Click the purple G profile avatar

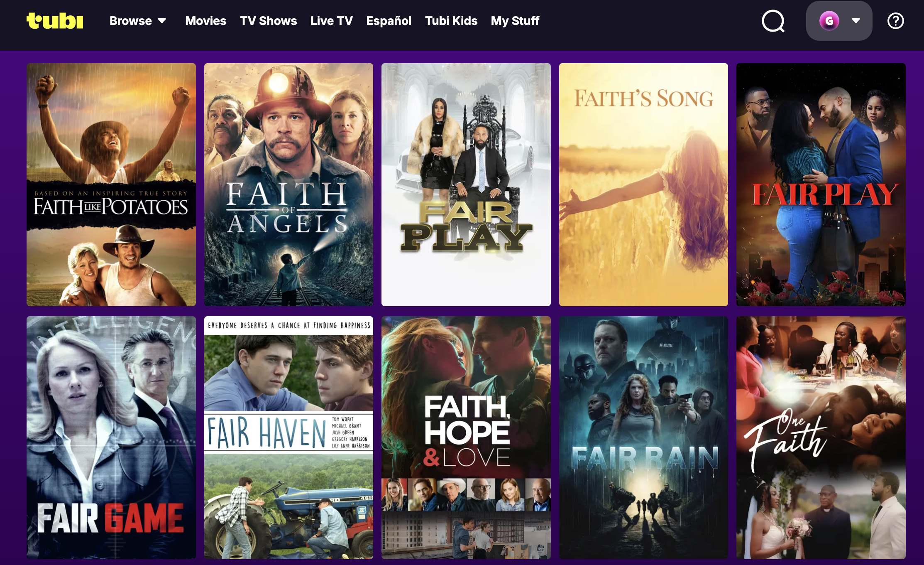(829, 21)
